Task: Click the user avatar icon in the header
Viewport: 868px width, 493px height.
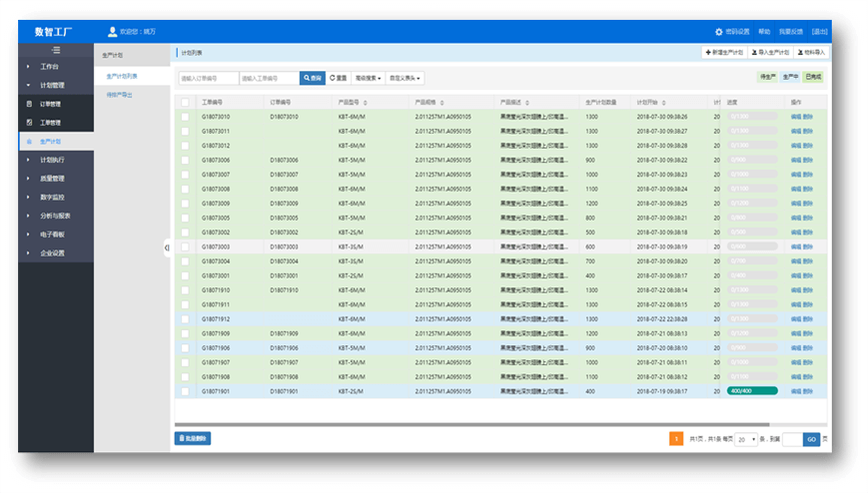Action: coord(113,32)
